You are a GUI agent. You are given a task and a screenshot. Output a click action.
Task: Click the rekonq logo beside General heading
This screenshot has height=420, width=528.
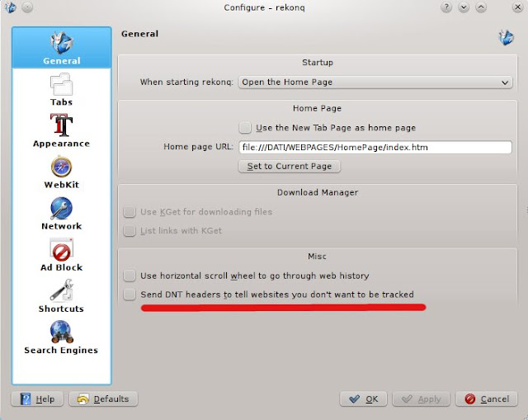click(x=506, y=37)
